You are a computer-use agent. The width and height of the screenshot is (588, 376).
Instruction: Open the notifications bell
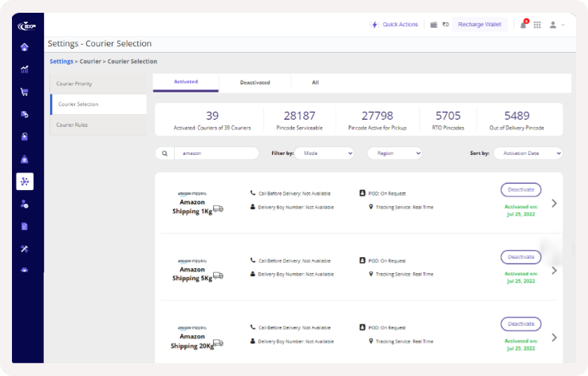coord(523,25)
